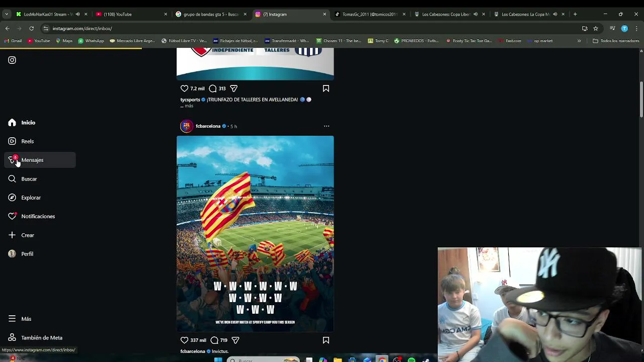Open the three-dot options on fcbarcelona post
Viewport: 644px width, 362px height.
pyautogui.click(x=327, y=126)
